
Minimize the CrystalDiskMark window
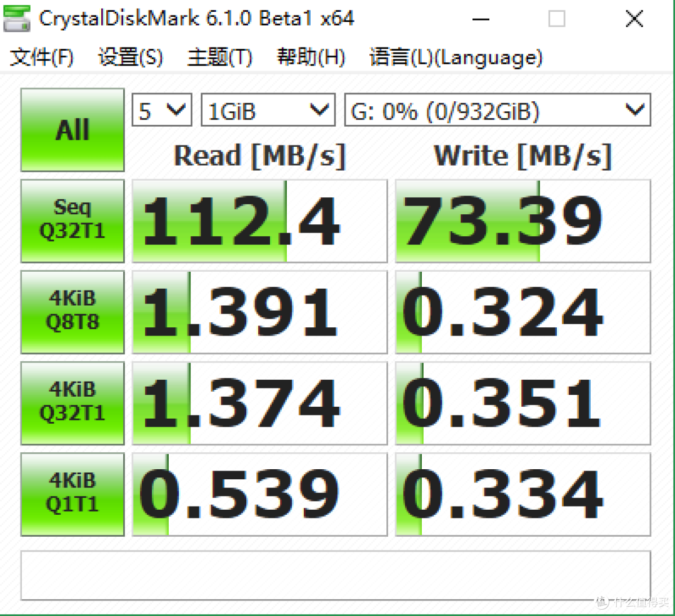[481, 19]
